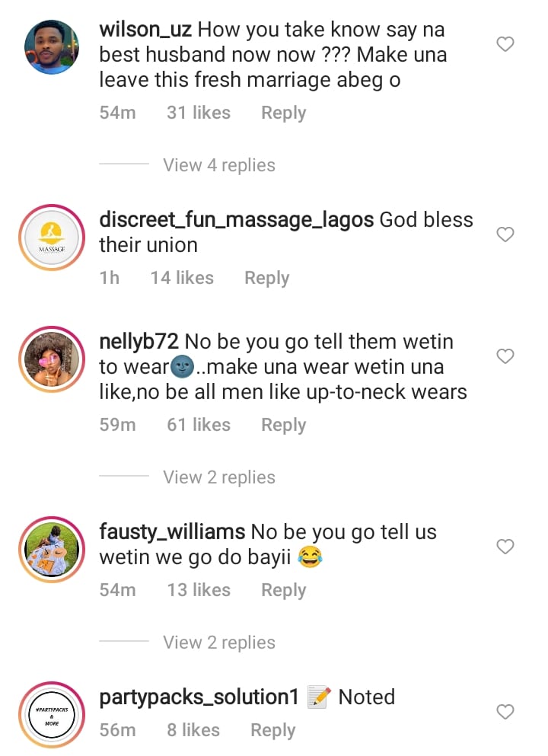Reply to wilson_uz's comment
Screen dimensions: 548x756
(283, 113)
